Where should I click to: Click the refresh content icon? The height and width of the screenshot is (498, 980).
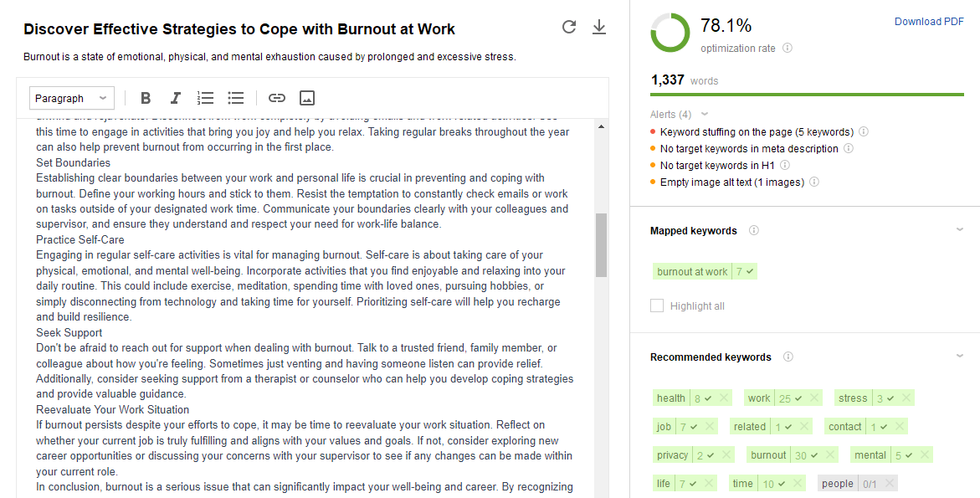tap(569, 27)
